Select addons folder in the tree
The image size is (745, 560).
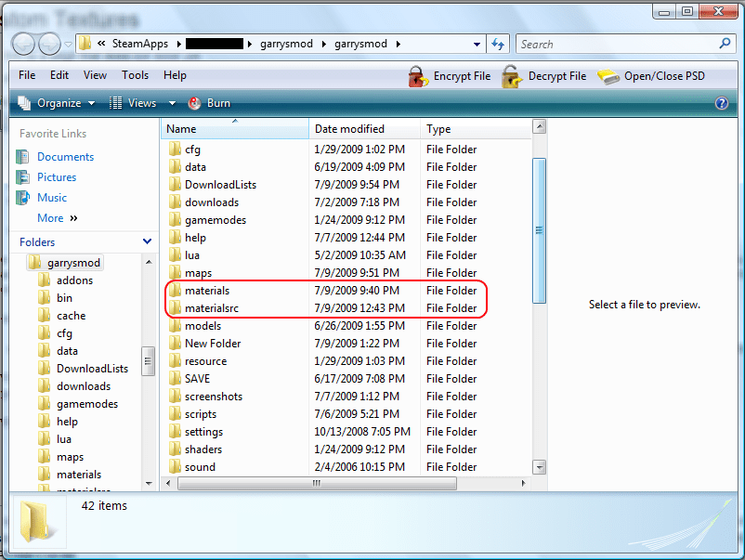point(74,280)
